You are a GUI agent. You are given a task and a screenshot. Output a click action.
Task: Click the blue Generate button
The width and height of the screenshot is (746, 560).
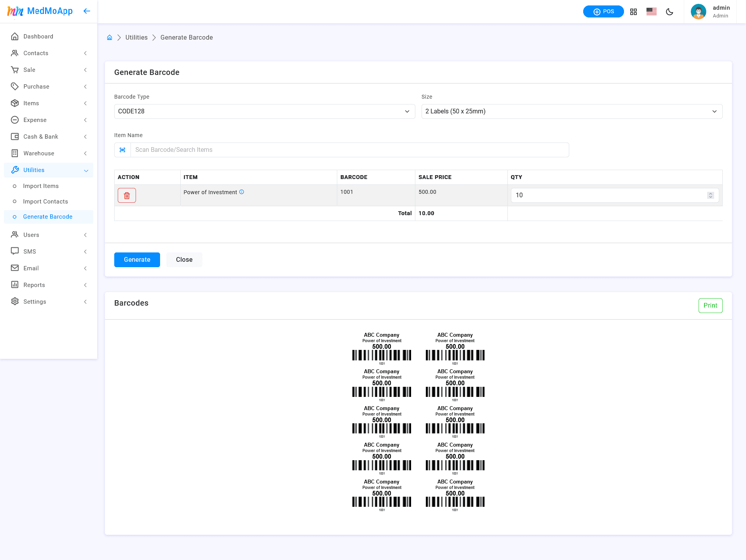(137, 260)
